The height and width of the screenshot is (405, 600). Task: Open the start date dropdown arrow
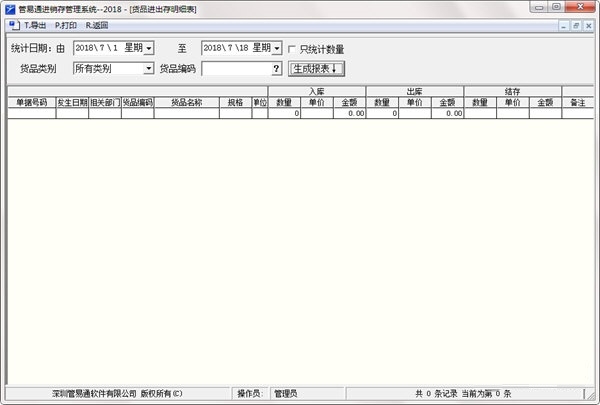point(149,49)
